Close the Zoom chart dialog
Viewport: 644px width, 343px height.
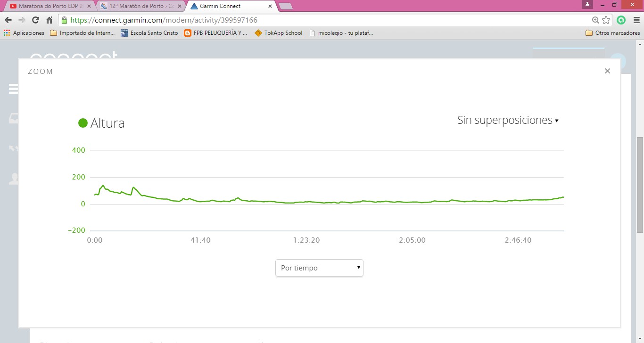(x=607, y=71)
